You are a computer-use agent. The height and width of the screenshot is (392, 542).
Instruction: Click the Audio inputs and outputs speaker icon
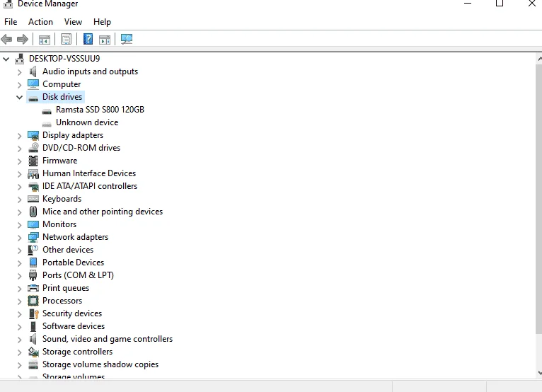(33, 71)
